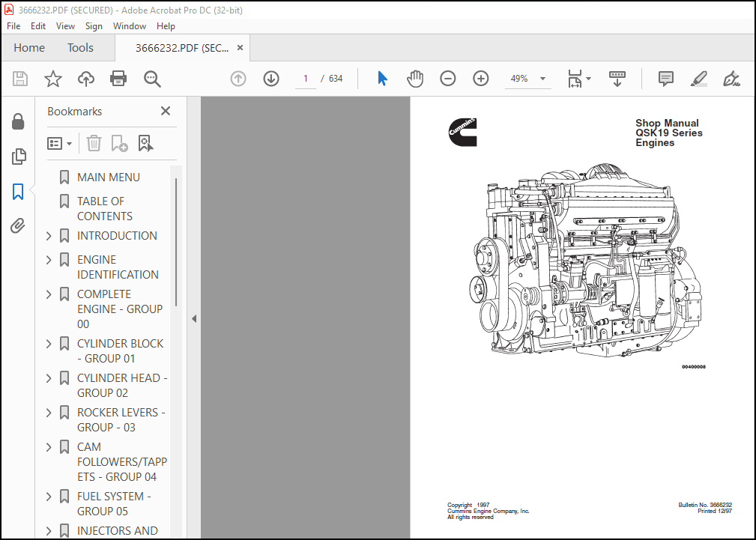This screenshot has height=540, width=756.
Task: Click the Bookmarks panel title
Action: [x=75, y=112]
